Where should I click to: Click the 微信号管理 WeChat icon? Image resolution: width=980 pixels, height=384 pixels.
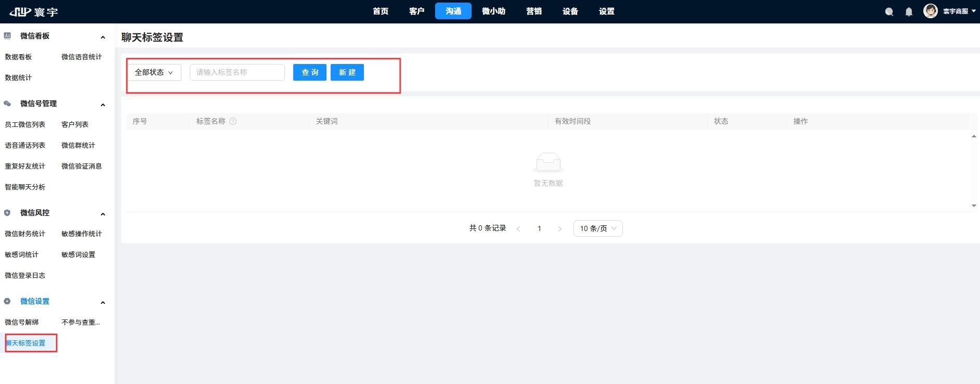[7, 104]
